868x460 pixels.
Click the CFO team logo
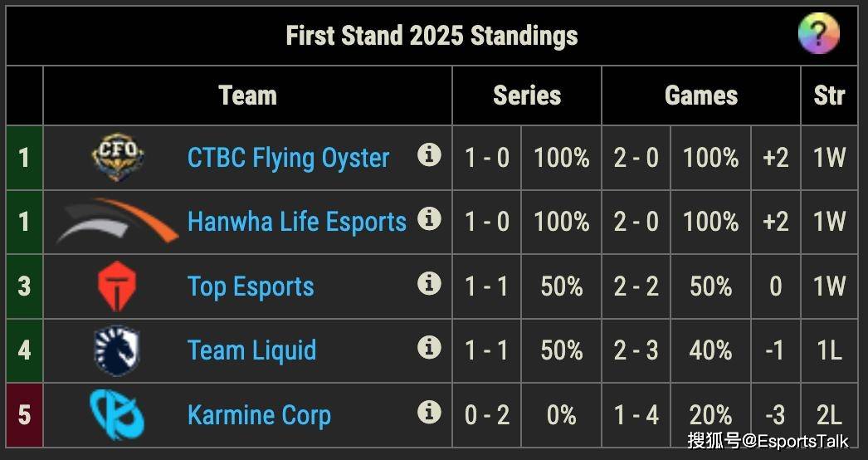[117, 157]
